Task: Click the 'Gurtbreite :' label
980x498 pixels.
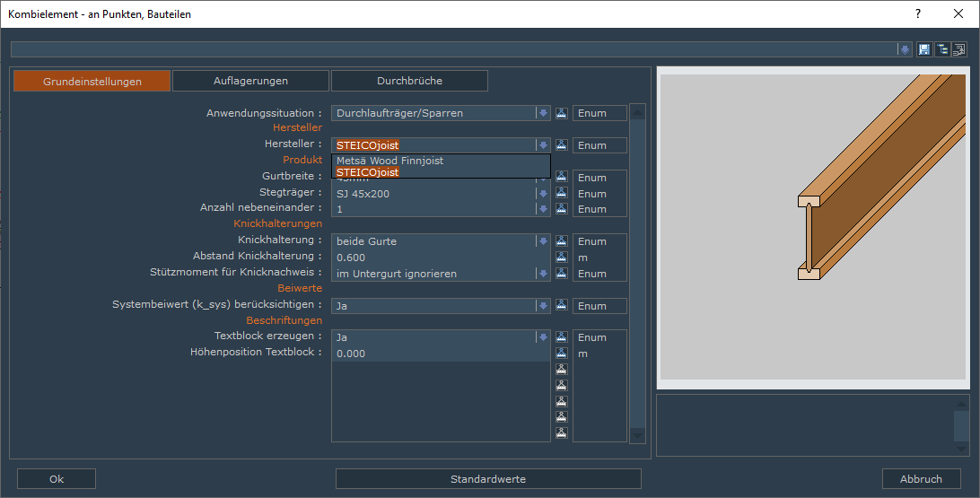Action: [x=292, y=176]
